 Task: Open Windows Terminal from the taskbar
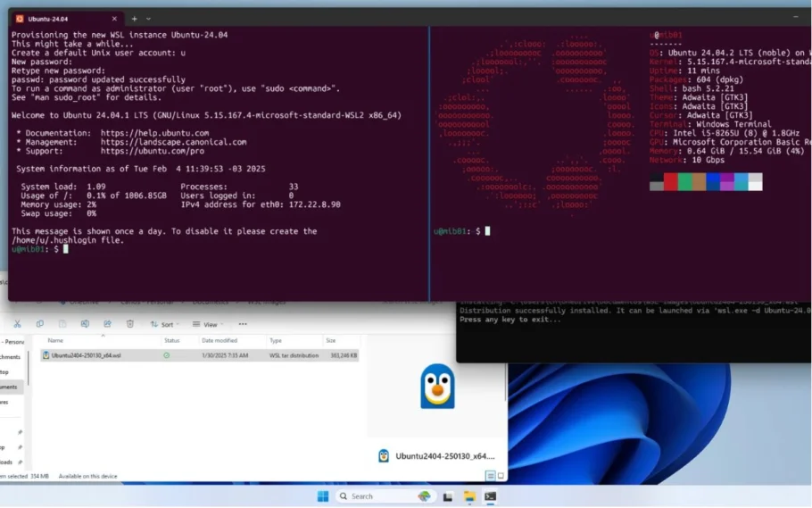pos(490,496)
